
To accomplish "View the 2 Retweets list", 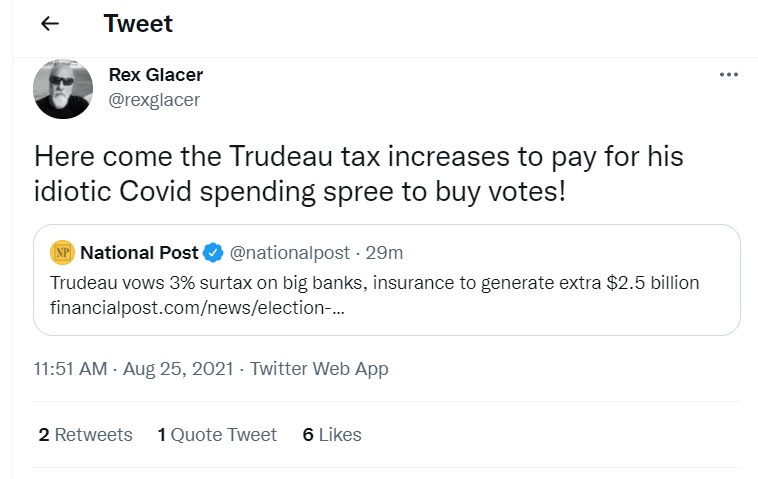I will pos(85,434).
